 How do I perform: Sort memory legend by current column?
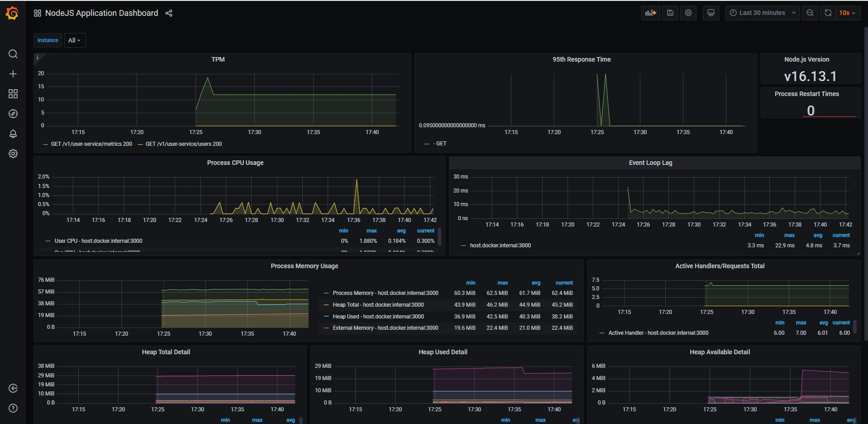[x=564, y=283]
